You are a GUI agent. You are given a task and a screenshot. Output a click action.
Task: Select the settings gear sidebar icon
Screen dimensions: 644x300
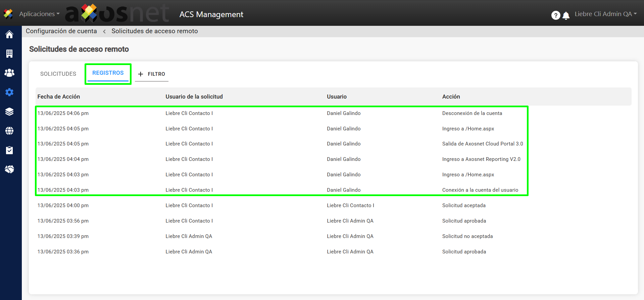click(x=9, y=92)
